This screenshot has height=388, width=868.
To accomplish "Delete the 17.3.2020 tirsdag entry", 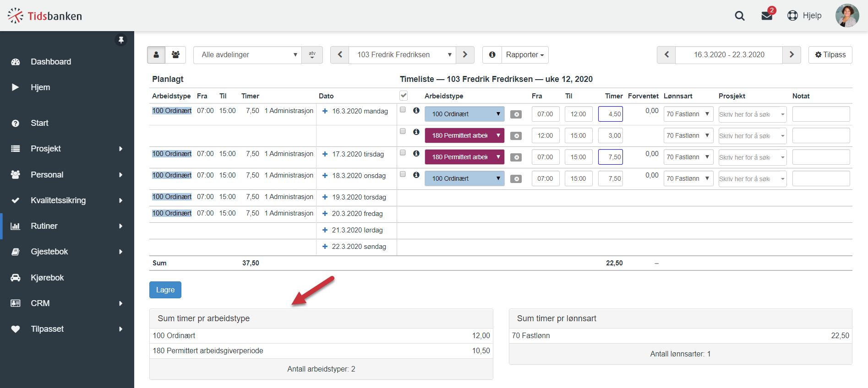I will (516, 157).
